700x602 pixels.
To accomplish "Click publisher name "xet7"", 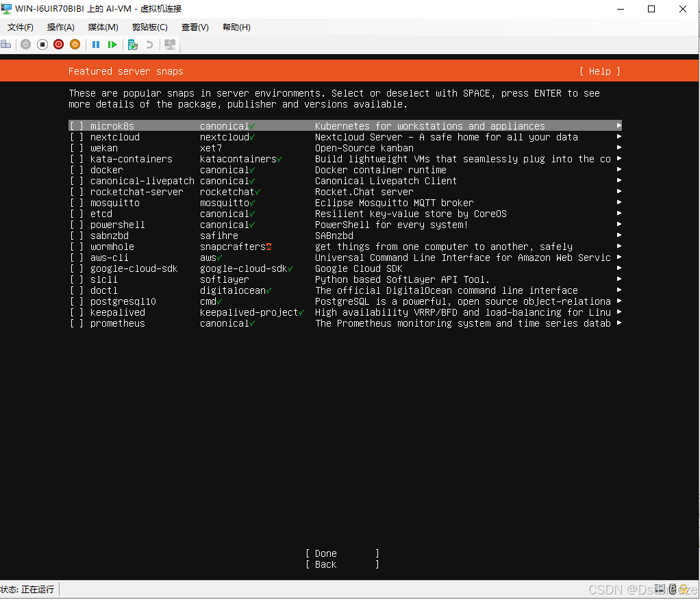I will 211,148.
